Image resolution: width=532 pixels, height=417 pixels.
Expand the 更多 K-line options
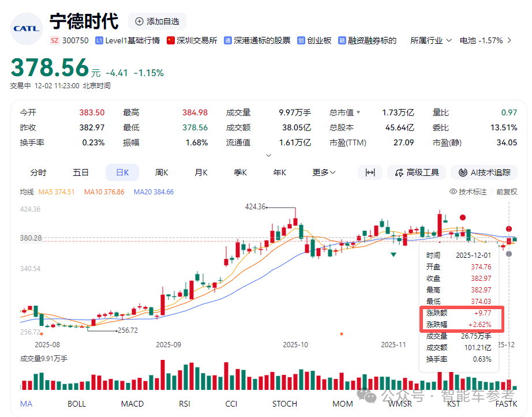pyautogui.click(x=323, y=172)
